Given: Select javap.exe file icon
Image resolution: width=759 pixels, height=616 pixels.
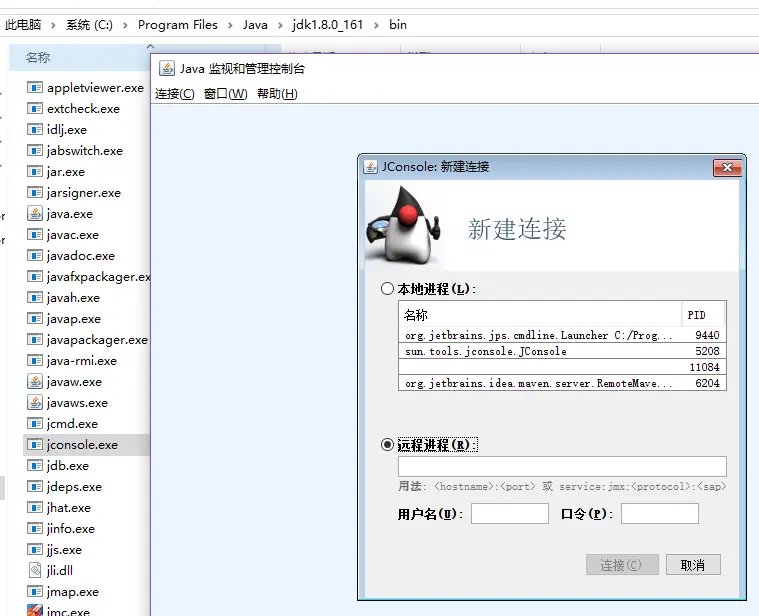Looking at the screenshot, I should (35, 319).
